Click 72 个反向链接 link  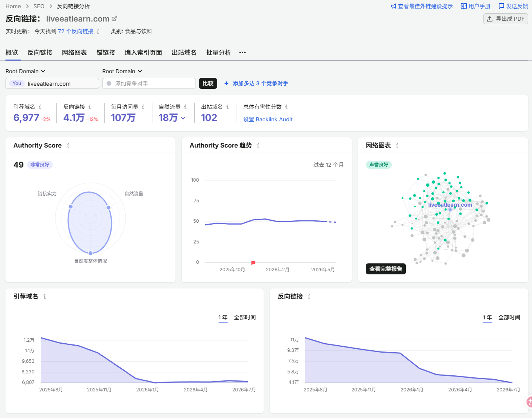coord(76,31)
